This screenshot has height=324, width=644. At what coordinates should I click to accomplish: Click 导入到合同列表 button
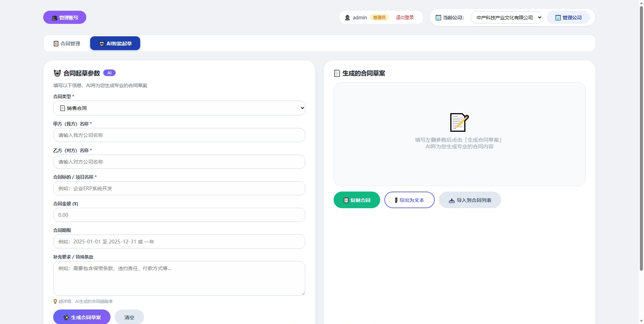tap(470, 200)
